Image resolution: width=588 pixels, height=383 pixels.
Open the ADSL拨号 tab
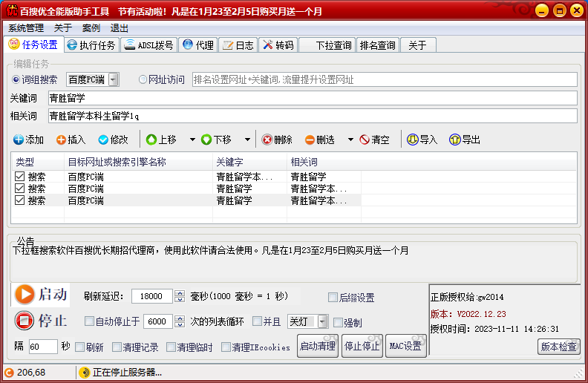click(149, 45)
